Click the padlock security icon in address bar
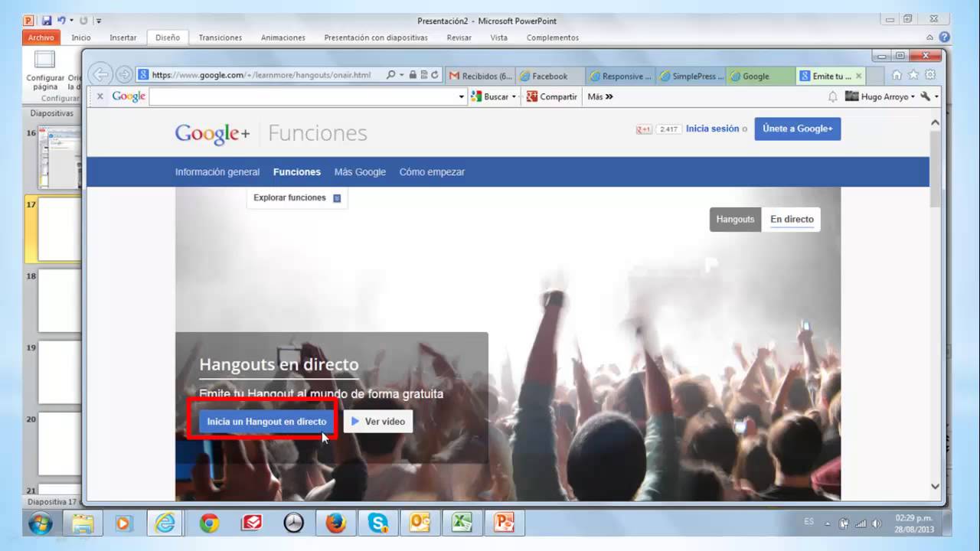Screen dimensions: 980x551 tap(413, 75)
